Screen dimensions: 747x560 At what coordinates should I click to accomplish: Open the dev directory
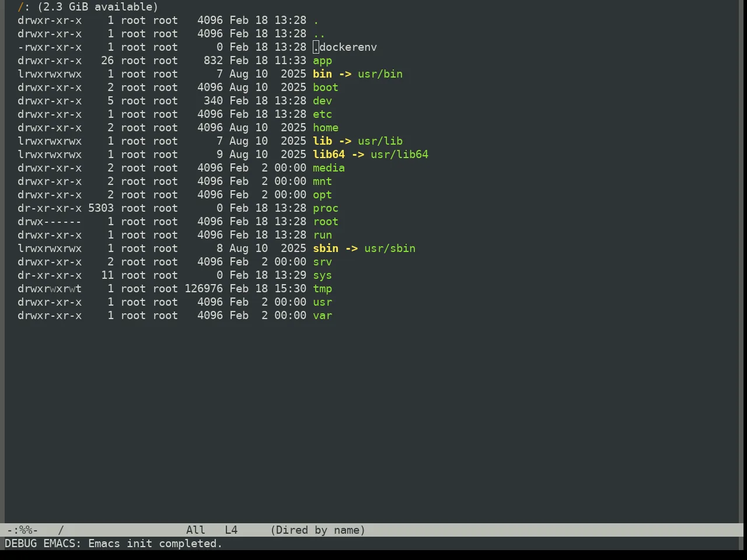coord(322,101)
